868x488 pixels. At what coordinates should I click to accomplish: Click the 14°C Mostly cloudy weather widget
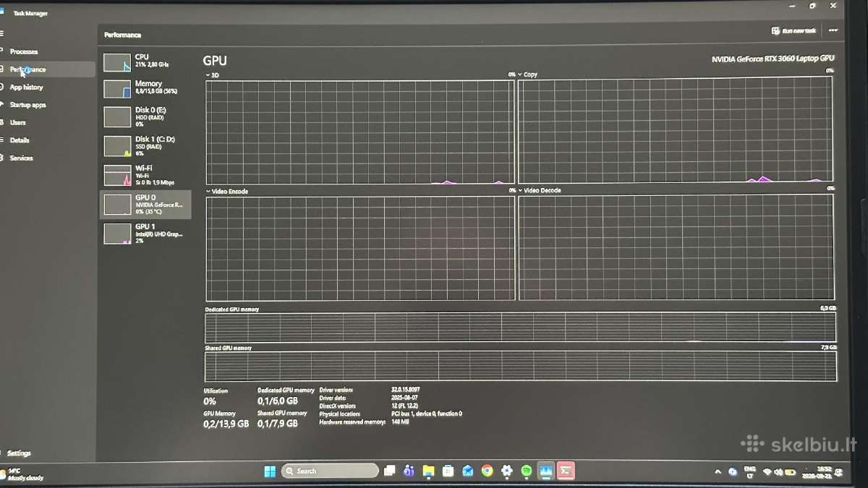[24, 474]
